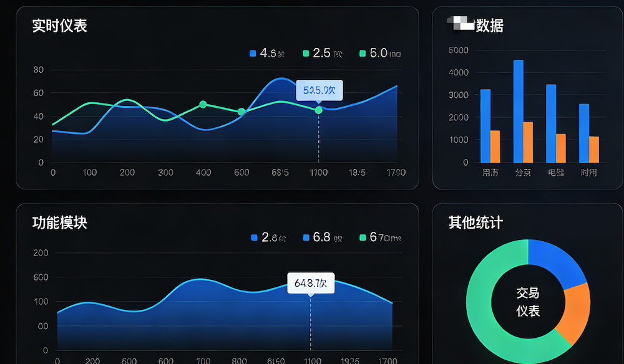The image size is (624, 364).
Task: Click the 其他统计 panel title
Action: coord(475,223)
